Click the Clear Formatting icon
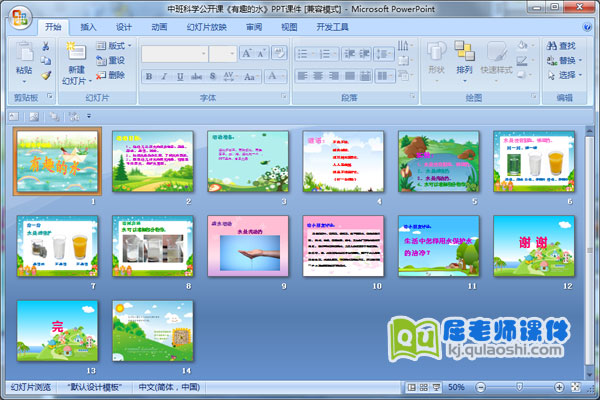The height and width of the screenshot is (400, 600). [x=279, y=53]
